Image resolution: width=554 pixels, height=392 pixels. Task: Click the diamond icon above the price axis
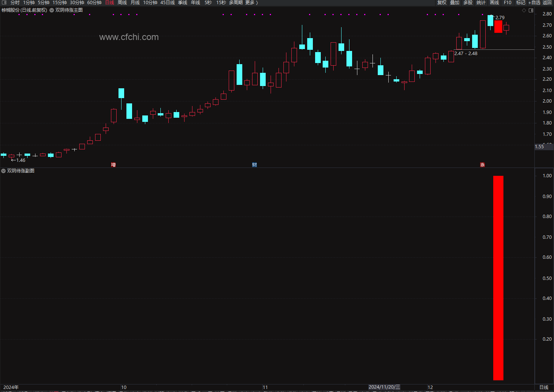[x=524, y=10]
